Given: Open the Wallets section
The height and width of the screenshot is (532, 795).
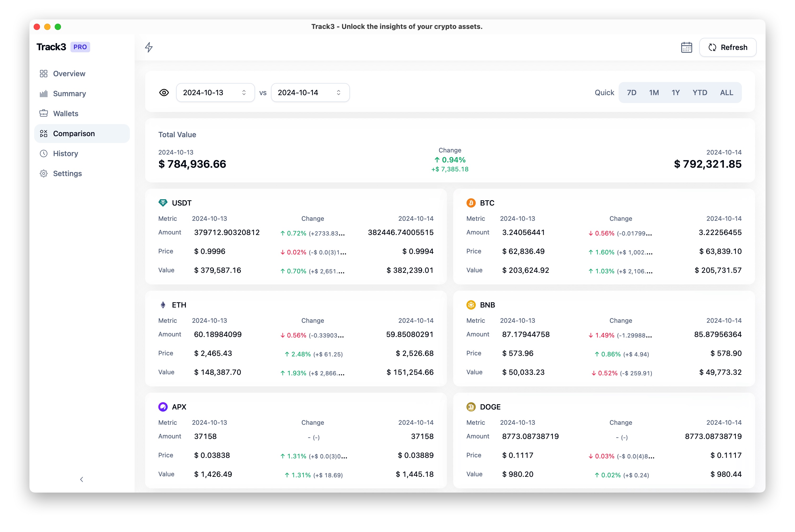Looking at the screenshot, I should pyautogui.click(x=65, y=114).
